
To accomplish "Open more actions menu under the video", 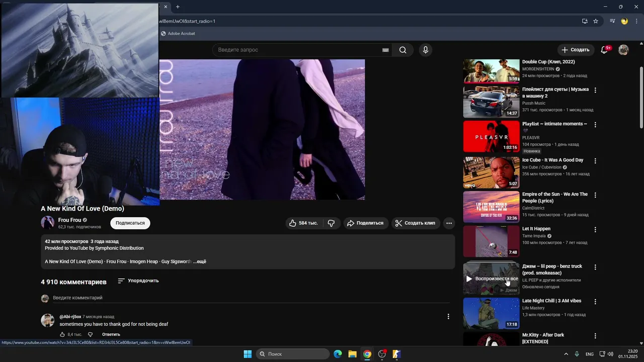I will pyautogui.click(x=449, y=223).
